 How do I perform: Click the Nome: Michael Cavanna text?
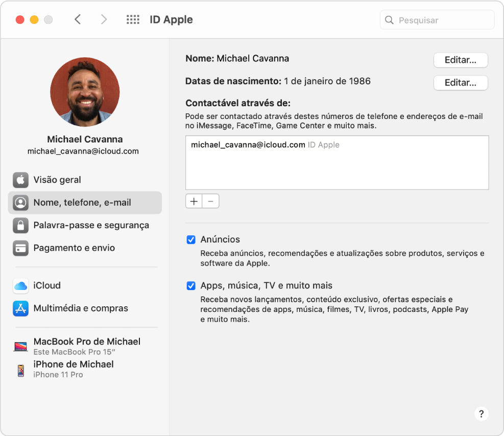237,59
